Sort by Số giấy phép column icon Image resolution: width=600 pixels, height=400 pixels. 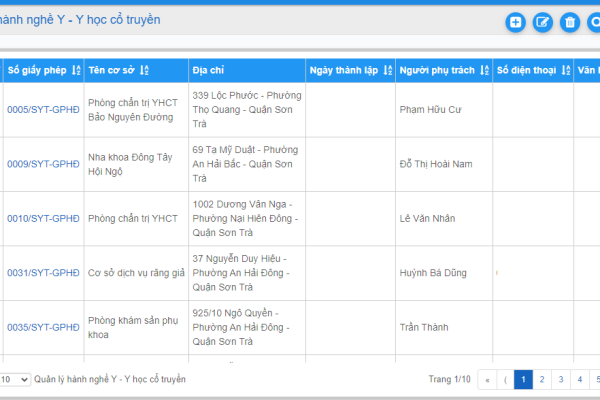click(76, 70)
